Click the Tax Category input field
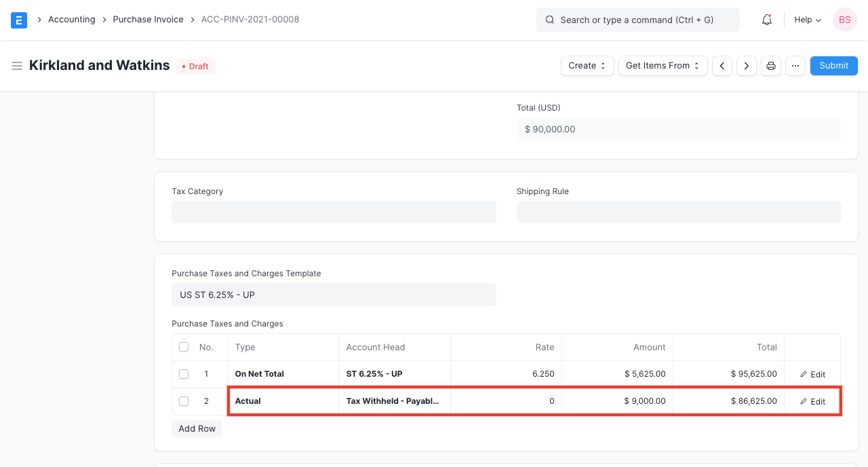 click(x=334, y=212)
